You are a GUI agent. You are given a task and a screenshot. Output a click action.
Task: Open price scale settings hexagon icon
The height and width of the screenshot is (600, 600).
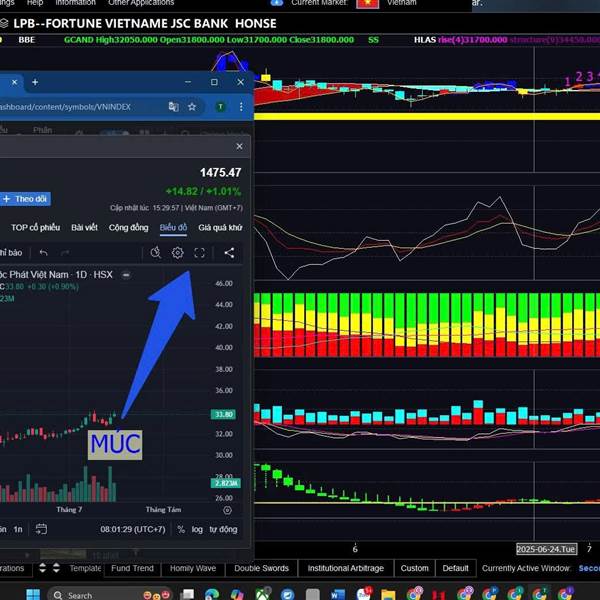coord(227,510)
